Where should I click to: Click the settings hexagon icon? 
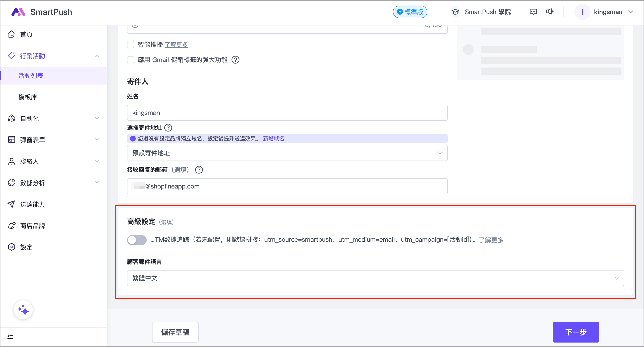tap(11, 247)
